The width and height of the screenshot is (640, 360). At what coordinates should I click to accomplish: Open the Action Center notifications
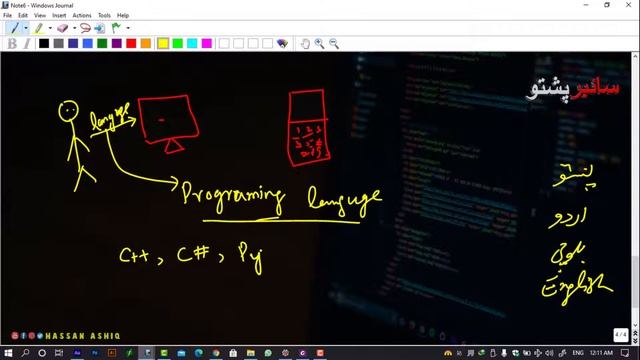coord(625,353)
